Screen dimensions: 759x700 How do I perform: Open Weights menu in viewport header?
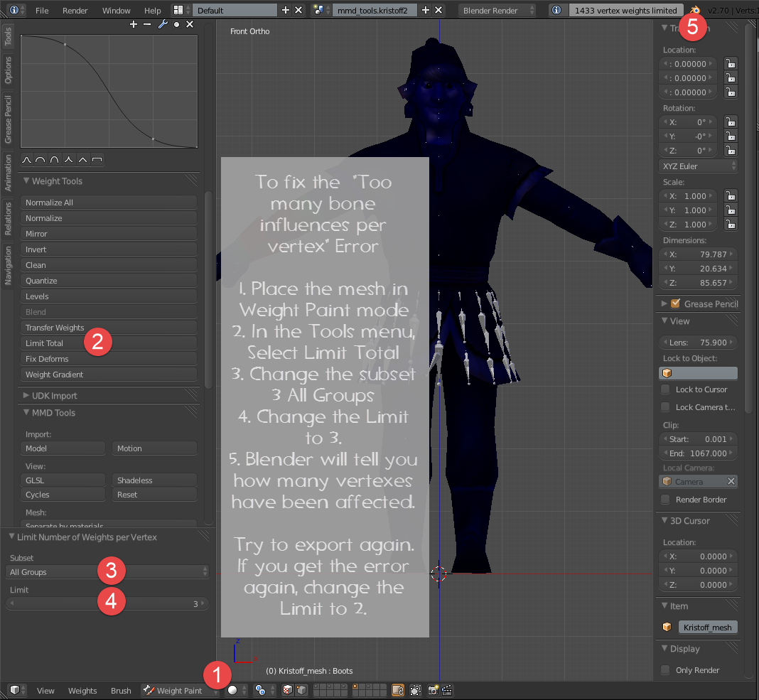[x=82, y=690]
